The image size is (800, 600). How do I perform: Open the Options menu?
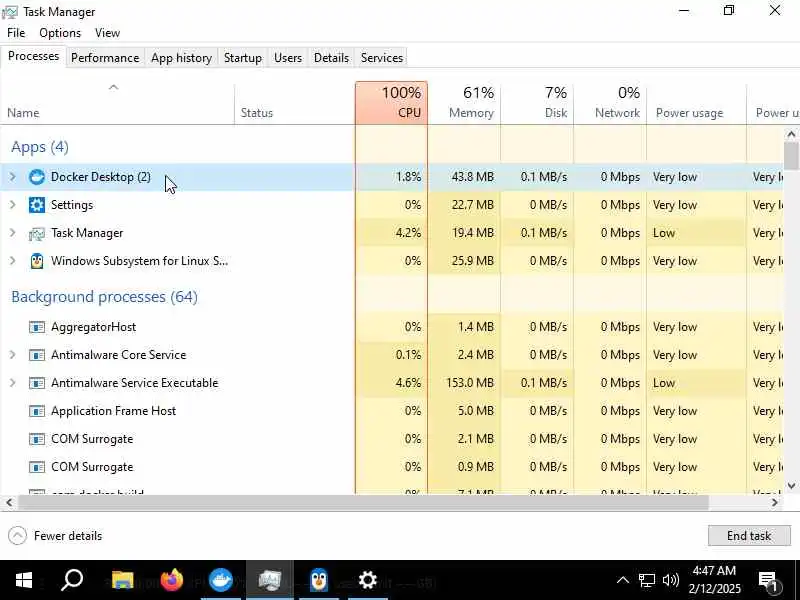pyautogui.click(x=60, y=33)
